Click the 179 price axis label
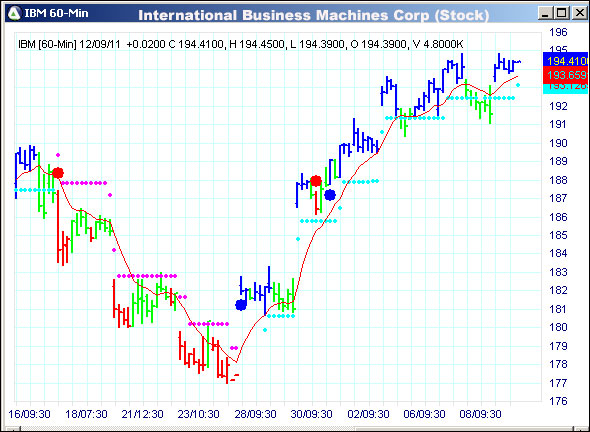 coord(558,346)
